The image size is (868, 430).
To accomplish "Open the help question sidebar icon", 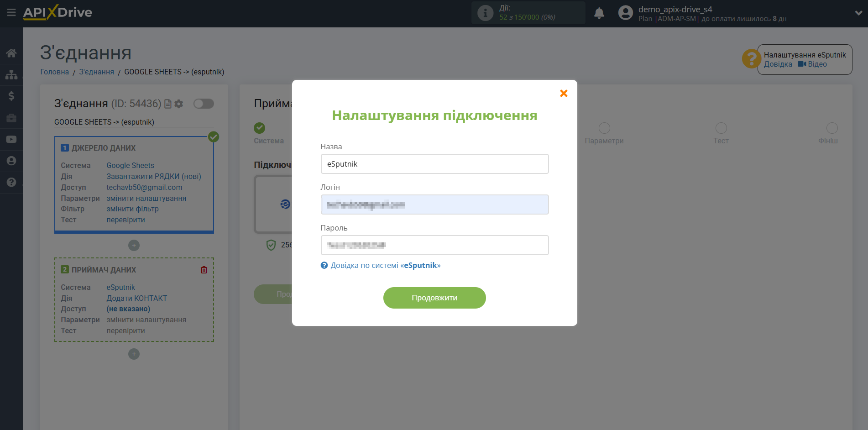I will [11, 182].
